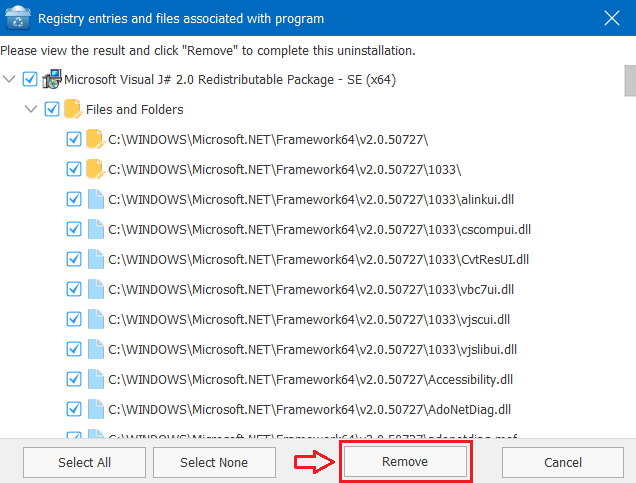Screen dimensions: 636x483
Task: Close the registry entries dialog
Action: 612,18
